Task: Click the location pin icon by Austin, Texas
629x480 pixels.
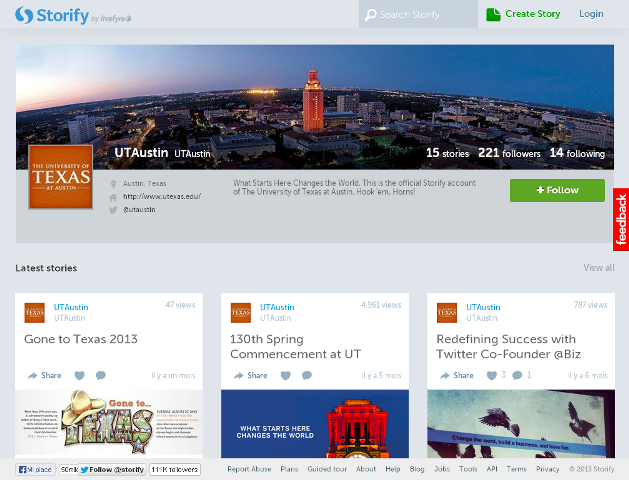Action: [x=114, y=184]
